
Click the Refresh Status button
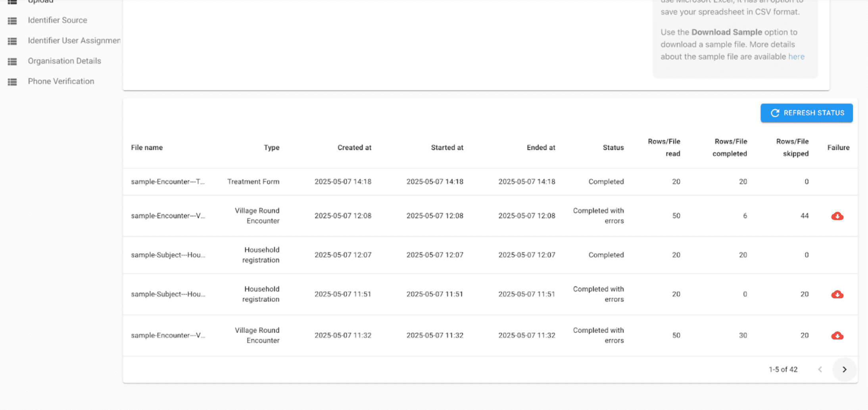tap(807, 113)
